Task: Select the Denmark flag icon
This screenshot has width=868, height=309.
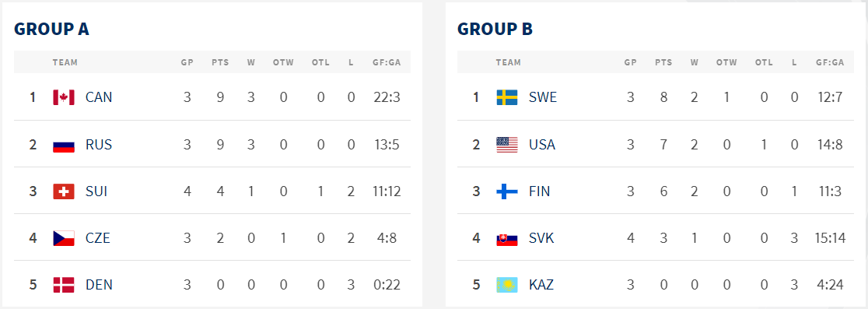Action: [x=64, y=285]
